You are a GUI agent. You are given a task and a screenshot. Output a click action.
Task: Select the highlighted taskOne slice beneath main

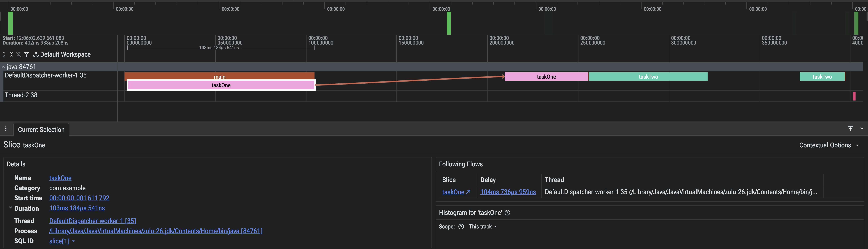click(x=221, y=85)
